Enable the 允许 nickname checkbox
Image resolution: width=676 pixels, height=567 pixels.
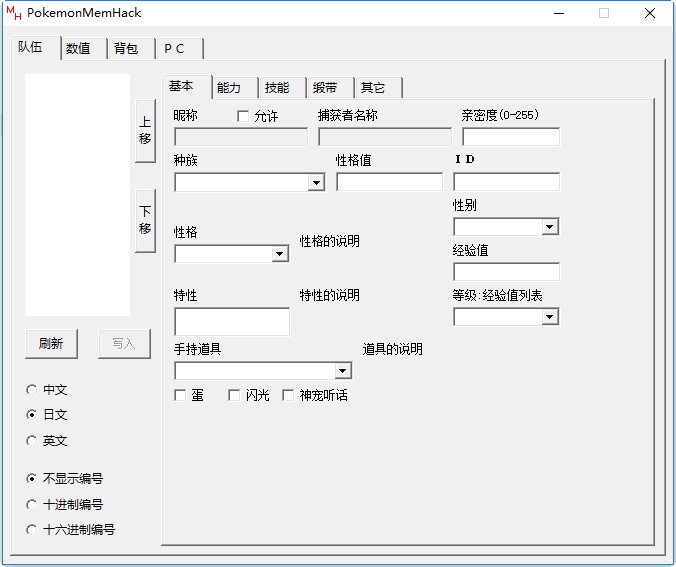(243, 116)
